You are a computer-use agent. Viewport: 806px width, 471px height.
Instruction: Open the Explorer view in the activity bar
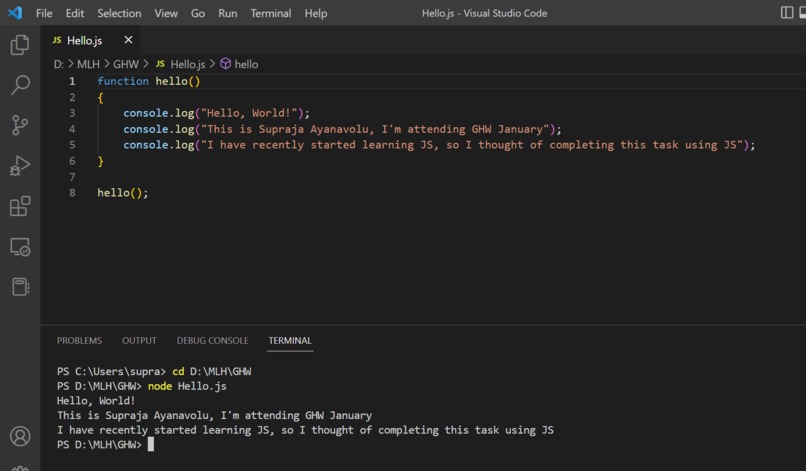click(20, 45)
